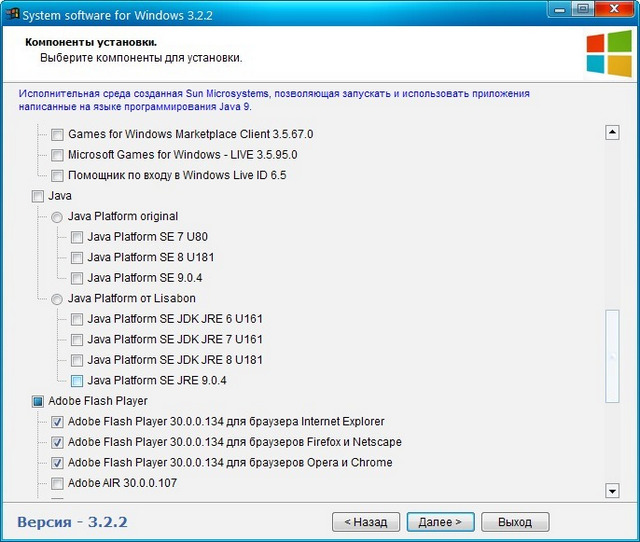Screen dimensions: 640x542
Task: Click the Windows logo in the header
Action: [608, 53]
